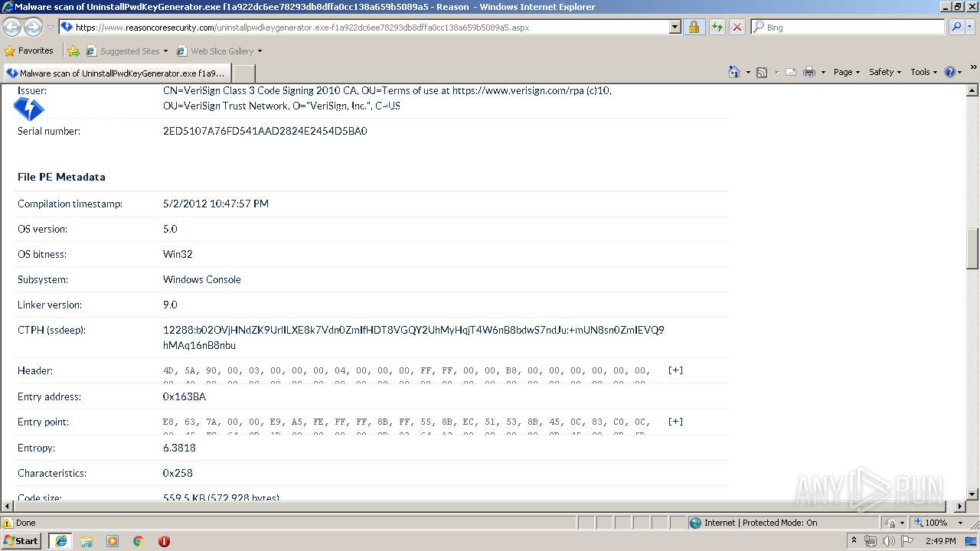Expand the command bar chevron overflow
The image size is (980, 551).
pos(973,67)
